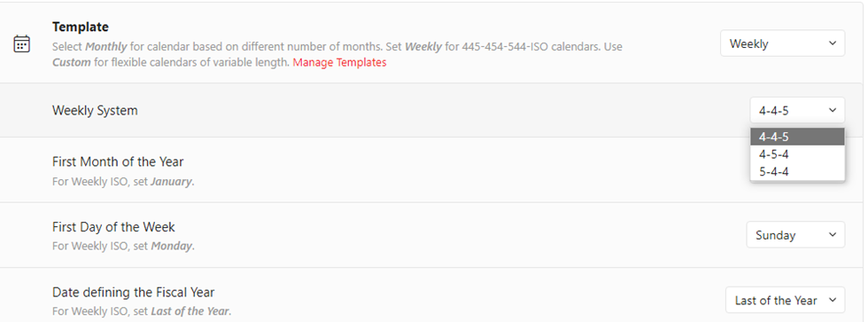This screenshot has width=868, height=322.
Task: Collapse the Weekly System 4-4-5 combo box
Action: (x=797, y=110)
